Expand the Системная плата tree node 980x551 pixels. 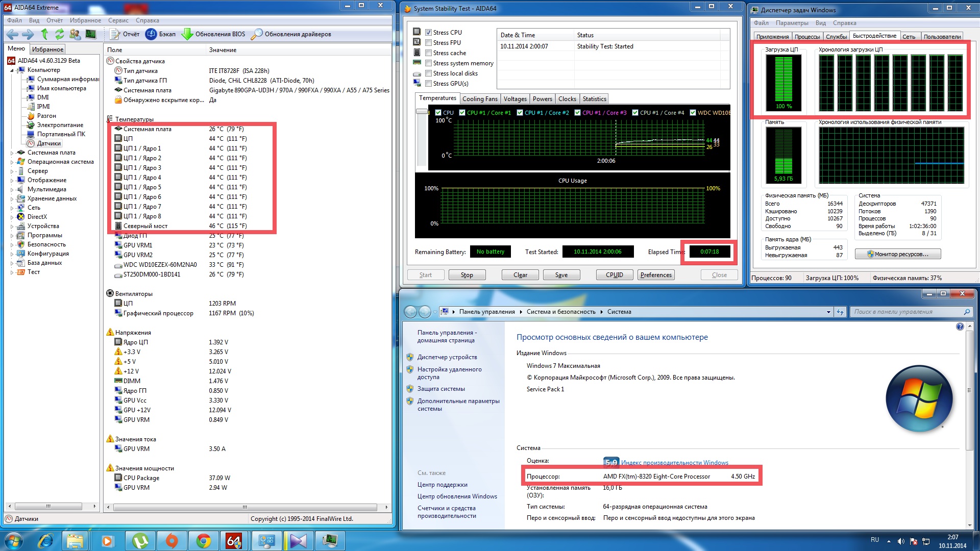[x=12, y=153]
